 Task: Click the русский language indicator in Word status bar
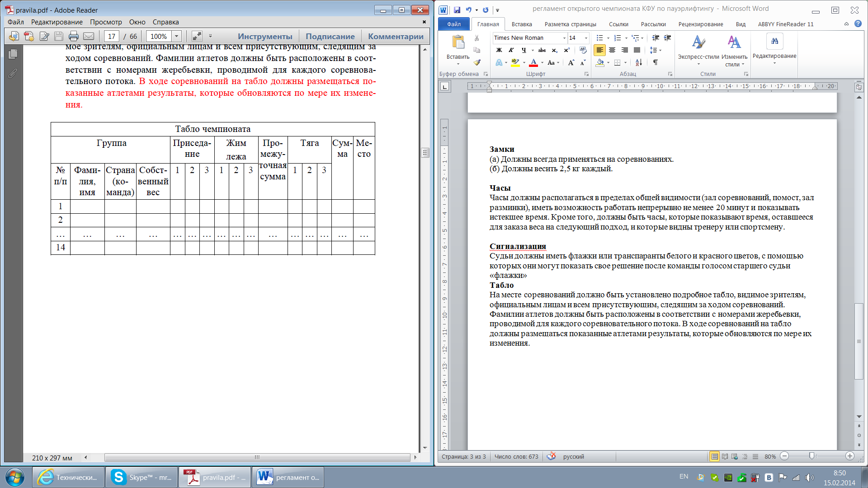tap(573, 456)
